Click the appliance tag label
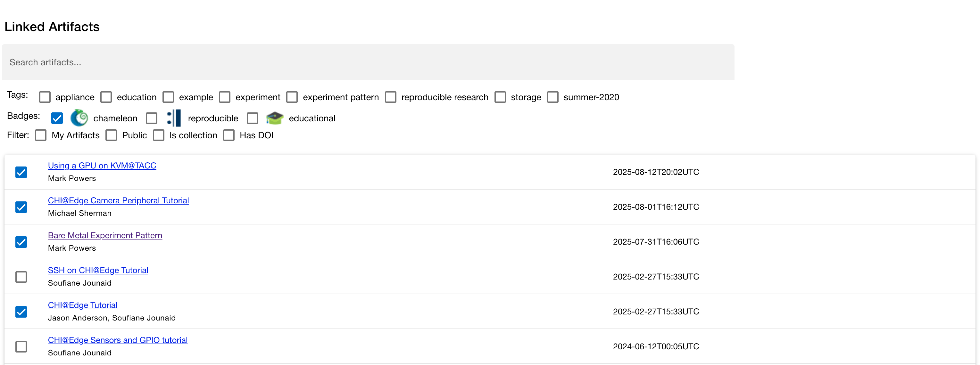Viewport: 980px width, 365px height. coord(75,97)
